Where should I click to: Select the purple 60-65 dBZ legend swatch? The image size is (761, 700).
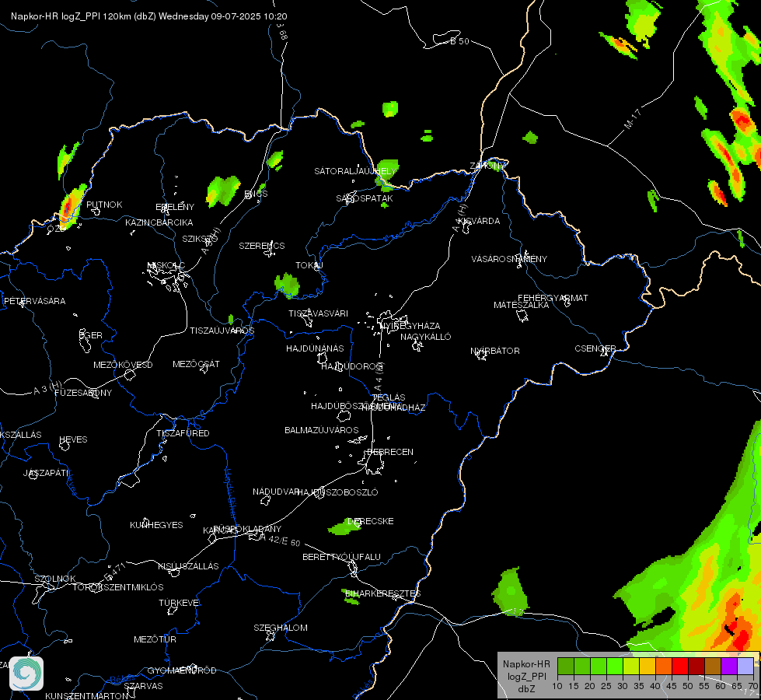point(728,666)
